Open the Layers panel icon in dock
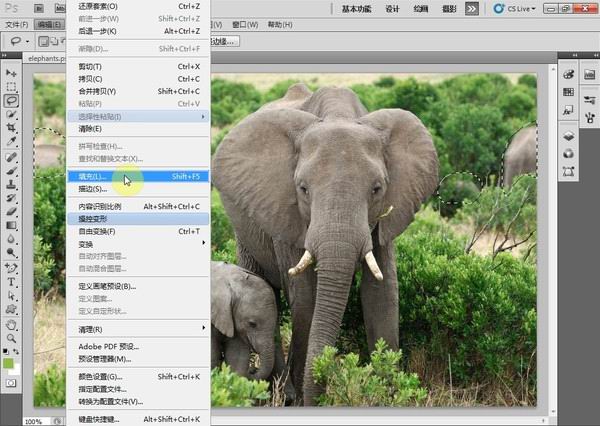 pos(568,136)
